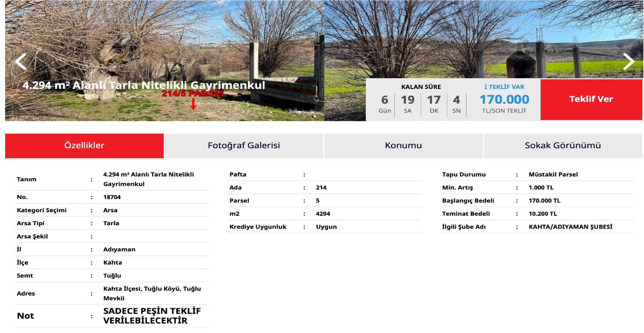
Task: Click the KAHTA/ADIYAMAN ŞUBESİ branch name
Action: pos(570,227)
